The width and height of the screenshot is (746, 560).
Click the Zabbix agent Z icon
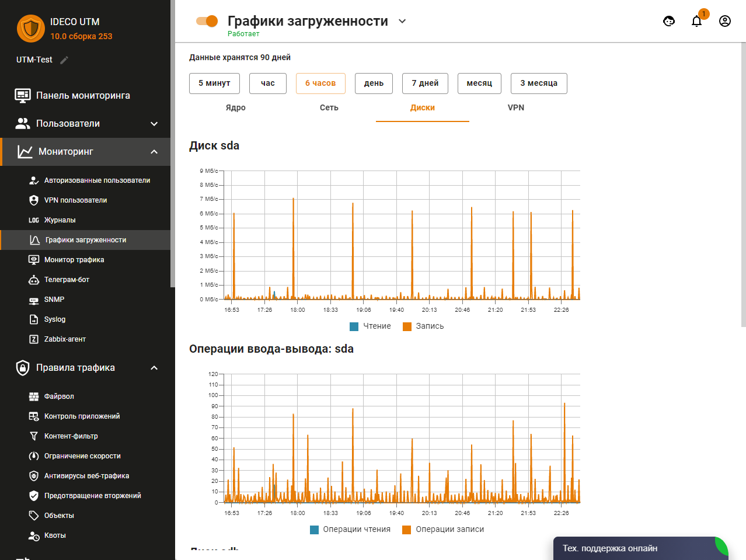(34, 339)
